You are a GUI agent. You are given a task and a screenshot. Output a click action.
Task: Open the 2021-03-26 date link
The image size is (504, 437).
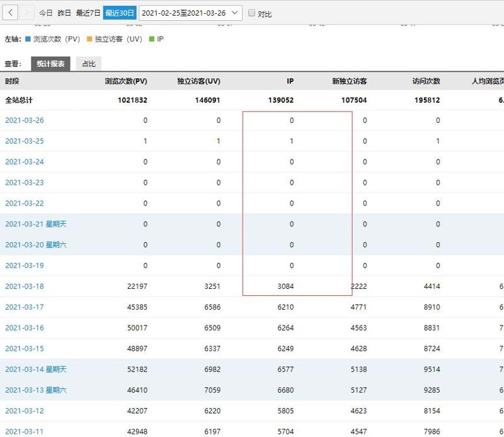pyautogui.click(x=25, y=120)
